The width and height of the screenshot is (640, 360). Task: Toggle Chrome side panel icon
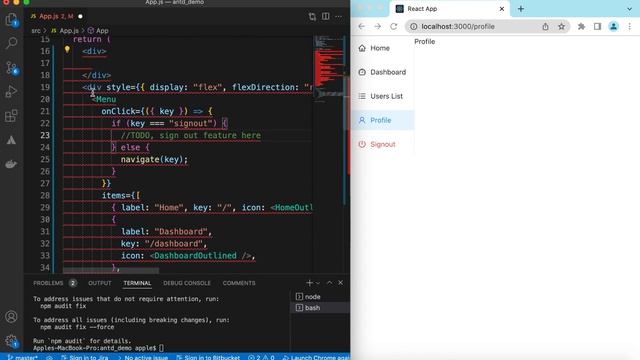598,27
